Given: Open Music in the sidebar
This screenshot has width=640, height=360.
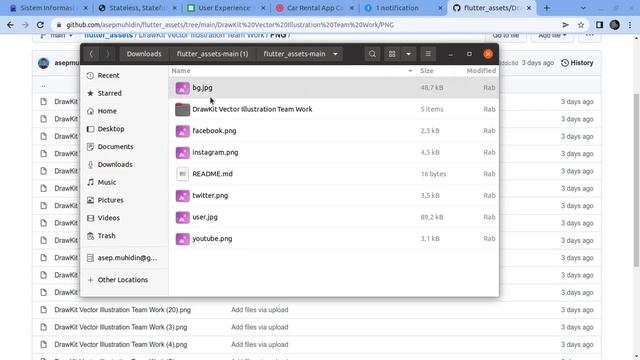Looking at the screenshot, I should click(x=124, y=182).
